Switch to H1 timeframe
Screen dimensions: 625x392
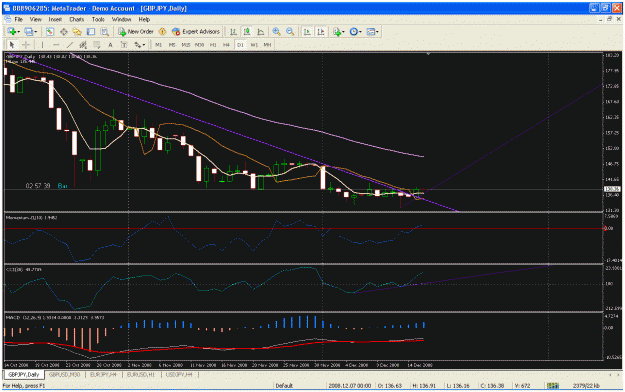[213, 45]
